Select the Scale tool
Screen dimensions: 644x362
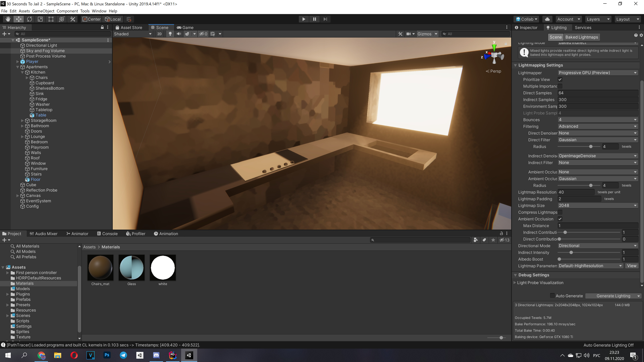pos(40,19)
